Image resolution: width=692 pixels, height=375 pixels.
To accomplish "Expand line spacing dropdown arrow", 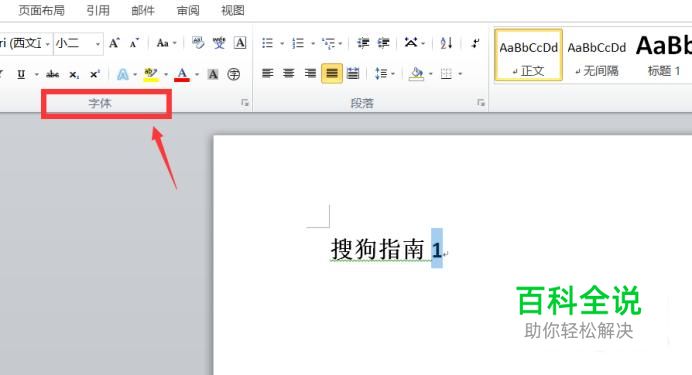I will coord(393,74).
